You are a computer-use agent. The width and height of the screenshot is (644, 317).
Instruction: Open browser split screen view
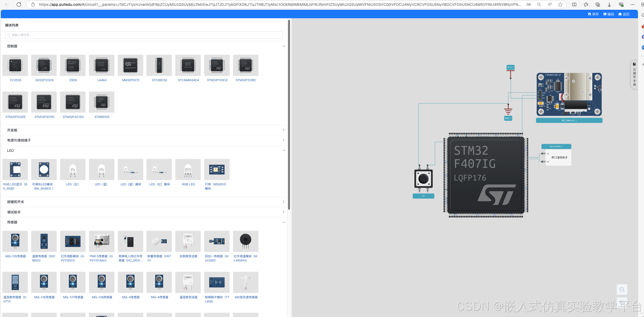pyautogui.click(x=574, y=4)
